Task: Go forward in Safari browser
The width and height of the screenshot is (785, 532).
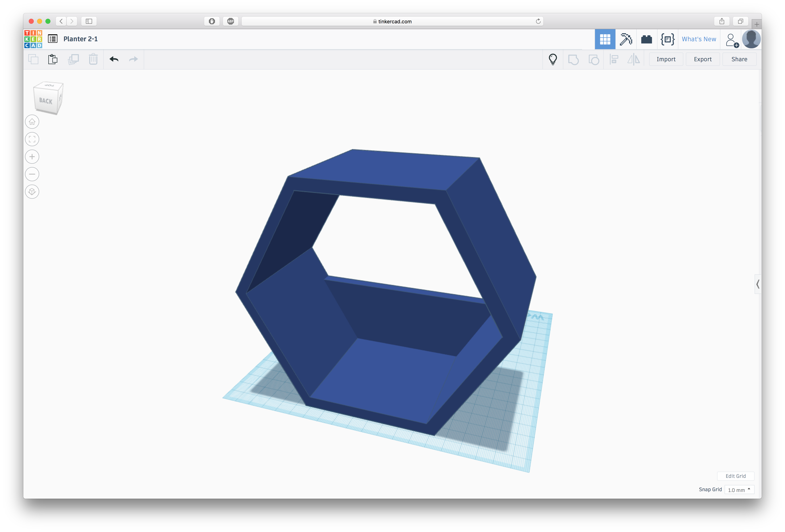Action: pos(72,21)
